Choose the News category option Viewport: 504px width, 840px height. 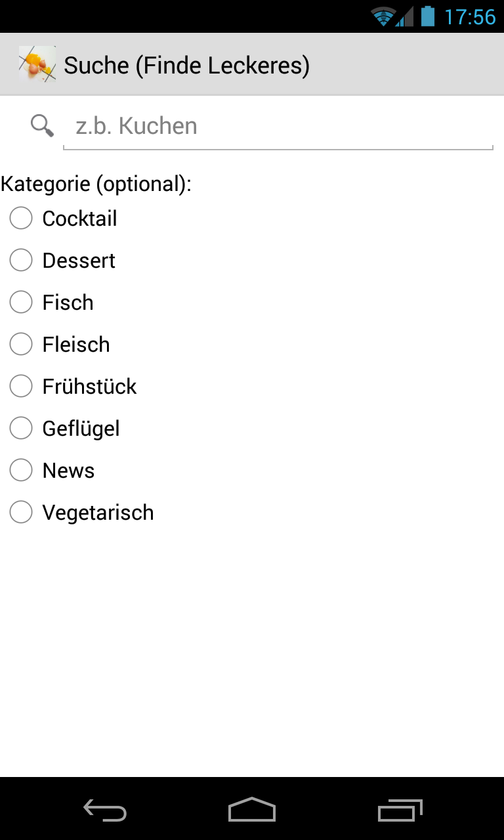[x=21, y=471]
